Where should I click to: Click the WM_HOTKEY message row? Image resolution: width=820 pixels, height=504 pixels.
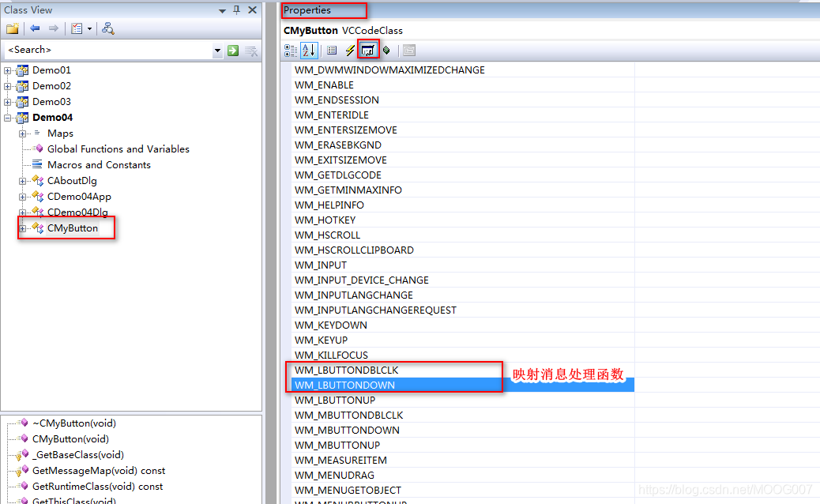(463, 220)
